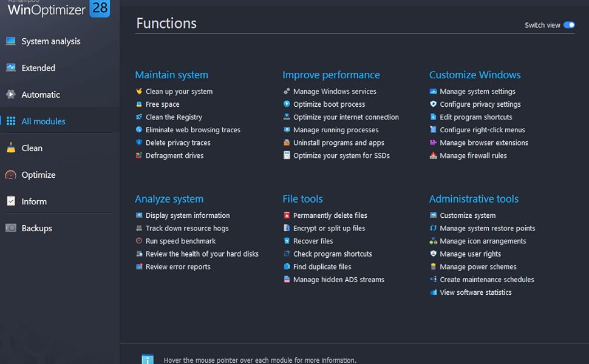Click the System analysis sidebar icon
Screen dimensions: 589x364
coord(11,41)
